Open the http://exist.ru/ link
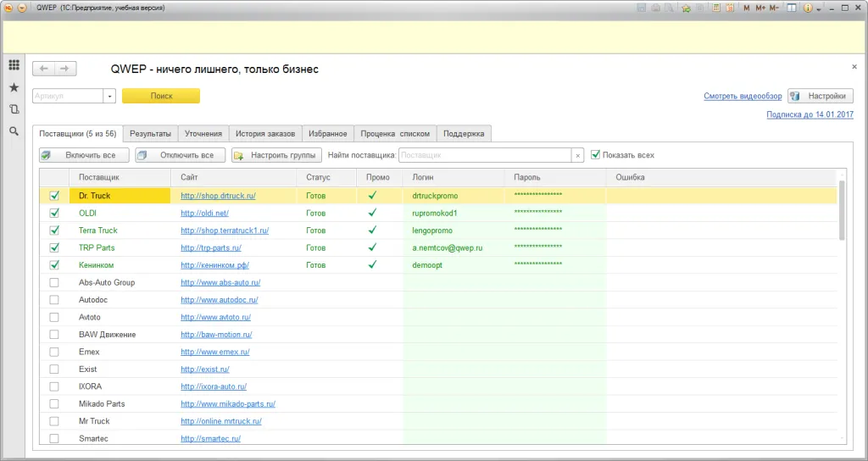The height and width of the screenshot is (461, 868). pos(205,369)
